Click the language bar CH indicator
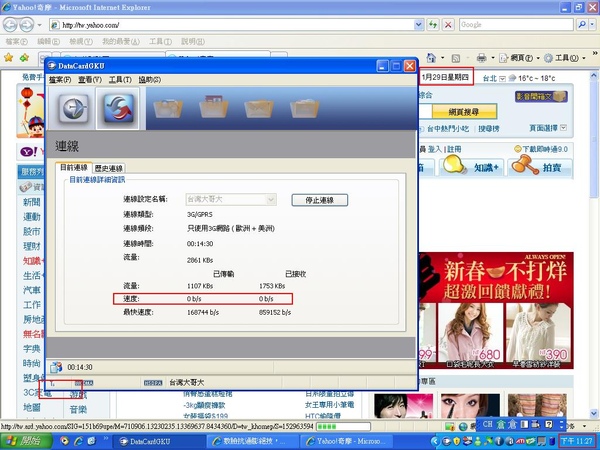The width and height of the screenshot is (600, 450). coord(487,424)
